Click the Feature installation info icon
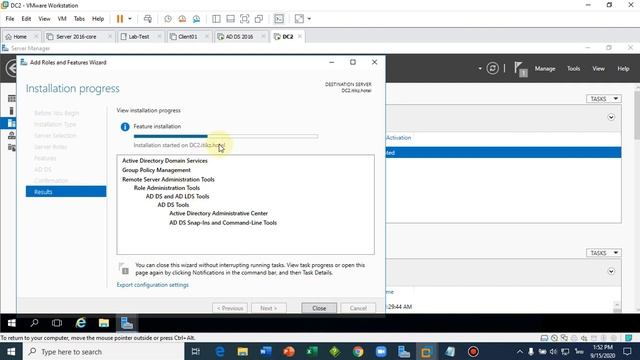 [x=125, y=127]
